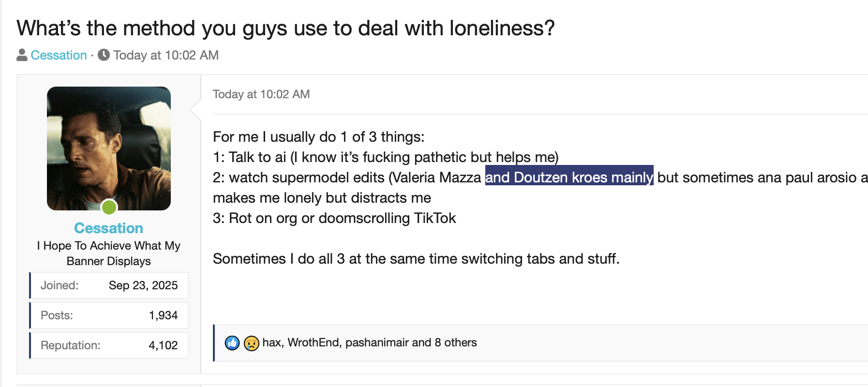The image size is (868, 387).
Task: Click the Joined date Sep 23, 2025
Action: tap(143, 285)
